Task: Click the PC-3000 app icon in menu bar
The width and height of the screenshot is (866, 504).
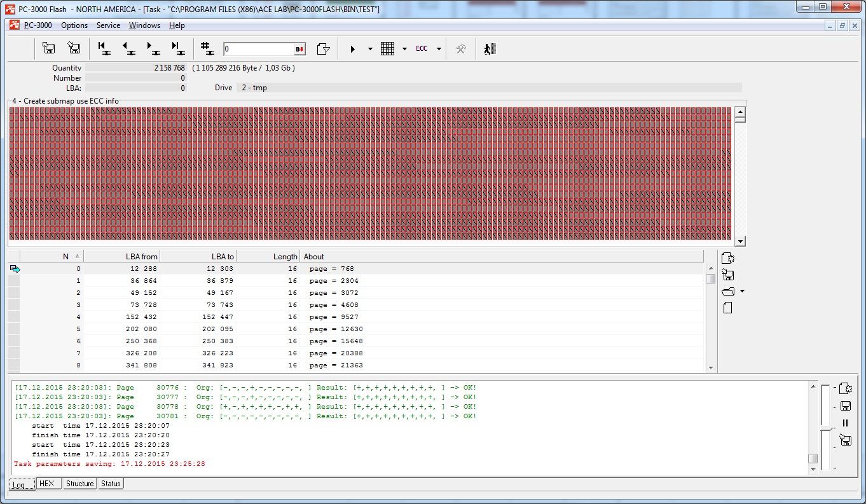Action: (x=14, y=25)
